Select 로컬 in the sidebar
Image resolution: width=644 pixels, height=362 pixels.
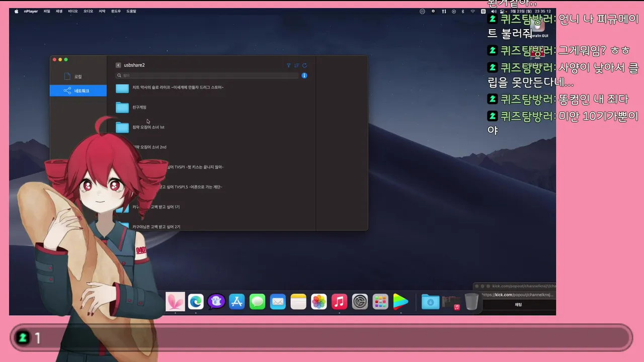(78, 76)
